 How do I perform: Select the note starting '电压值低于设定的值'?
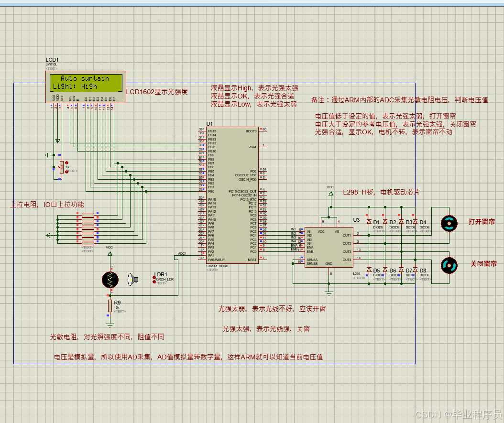point(385,116)
